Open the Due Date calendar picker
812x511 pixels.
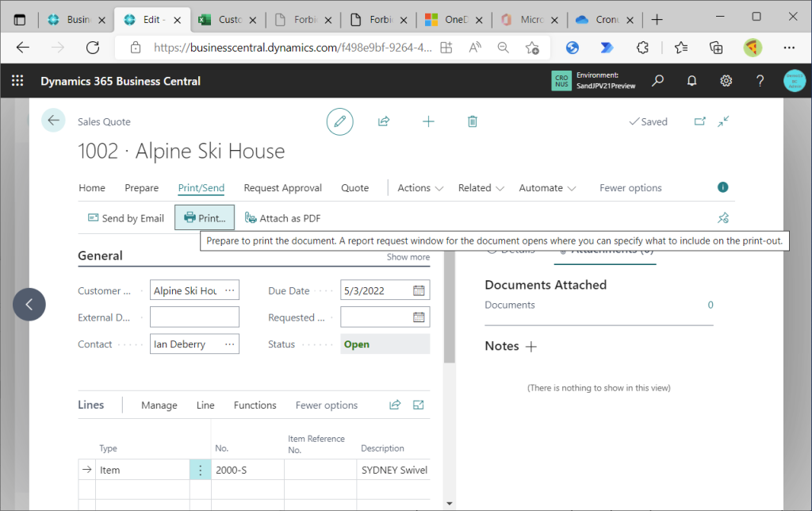tap(419, 290)
